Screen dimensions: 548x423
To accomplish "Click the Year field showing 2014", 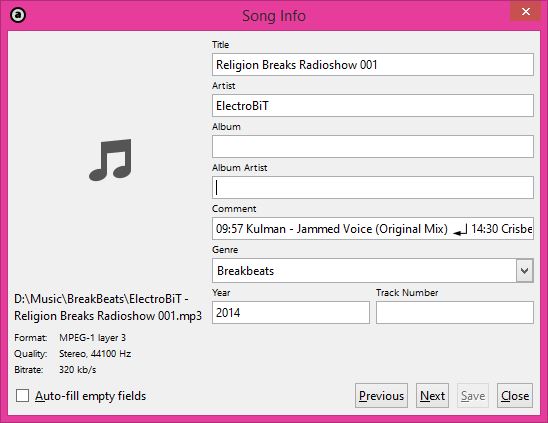I will point(291,313).
